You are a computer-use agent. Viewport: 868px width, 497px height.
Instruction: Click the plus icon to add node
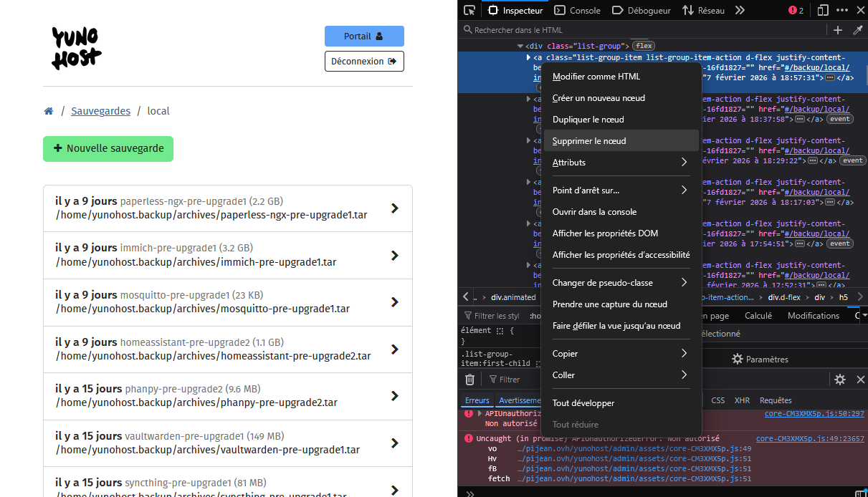(x=837, y=30)
